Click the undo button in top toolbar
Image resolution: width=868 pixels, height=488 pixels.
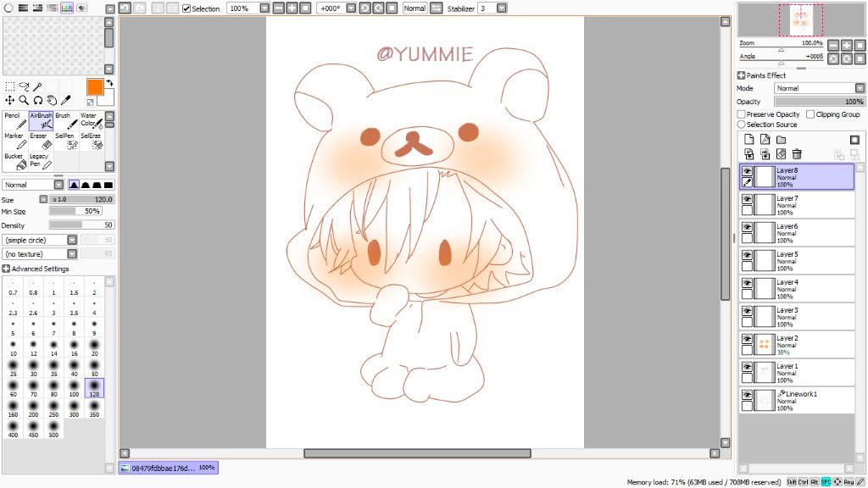tap(125, 8)
